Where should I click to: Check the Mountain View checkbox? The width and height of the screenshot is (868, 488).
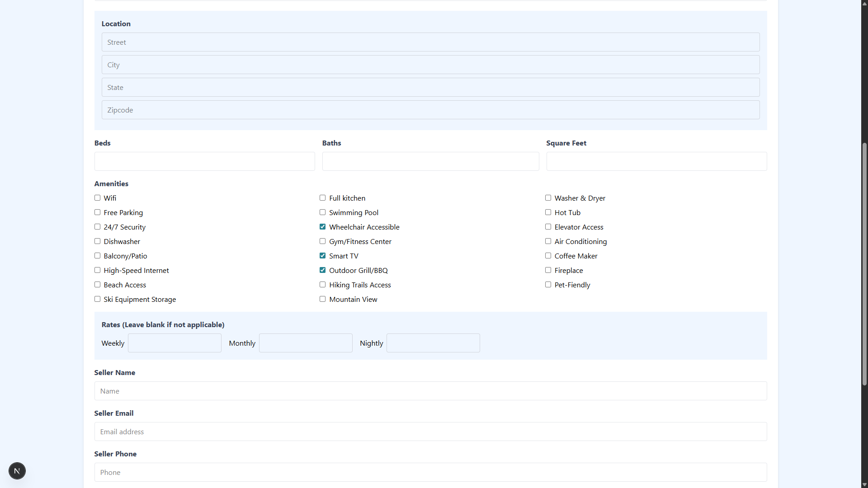tap(322, 299)
